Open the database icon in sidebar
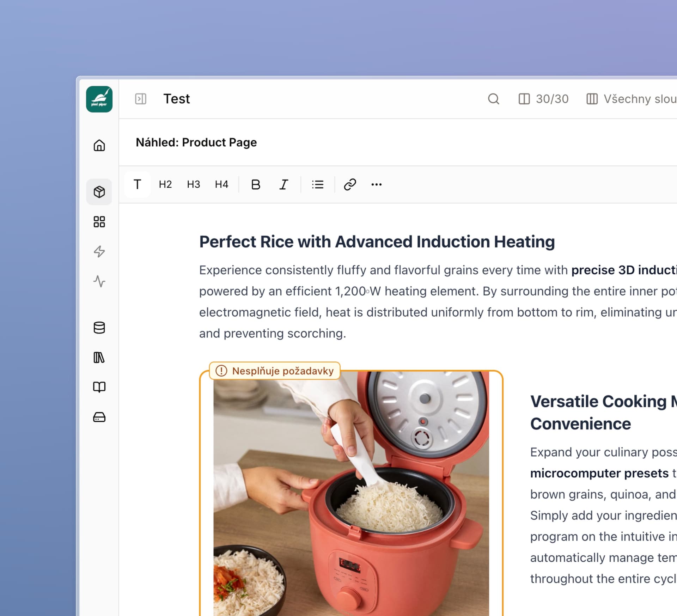The height and width of the screenshot is (616, 677). (99, 328)
